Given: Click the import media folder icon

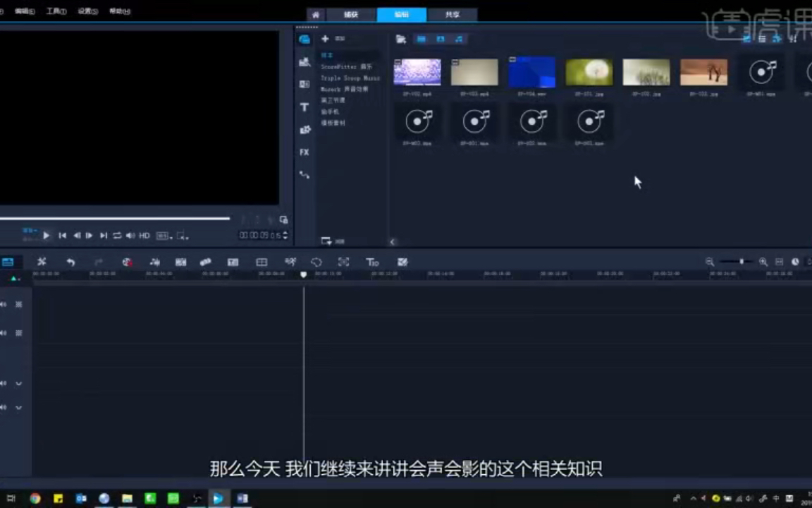Looking at the screenshot, I should point(401,39).
